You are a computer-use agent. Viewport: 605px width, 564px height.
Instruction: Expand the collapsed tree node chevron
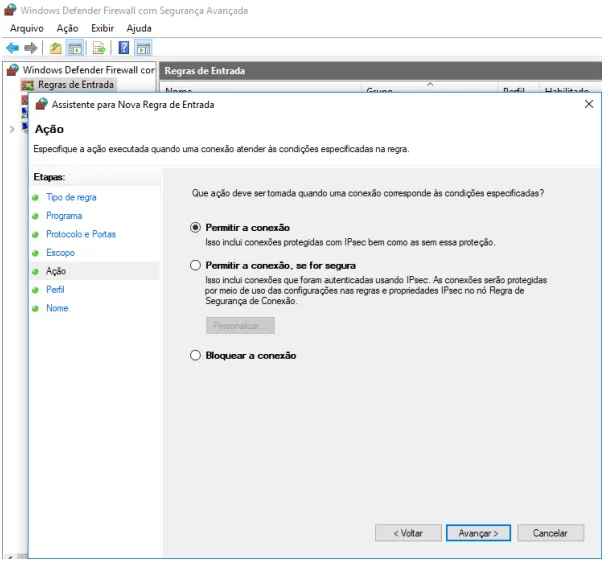(12, 129)
